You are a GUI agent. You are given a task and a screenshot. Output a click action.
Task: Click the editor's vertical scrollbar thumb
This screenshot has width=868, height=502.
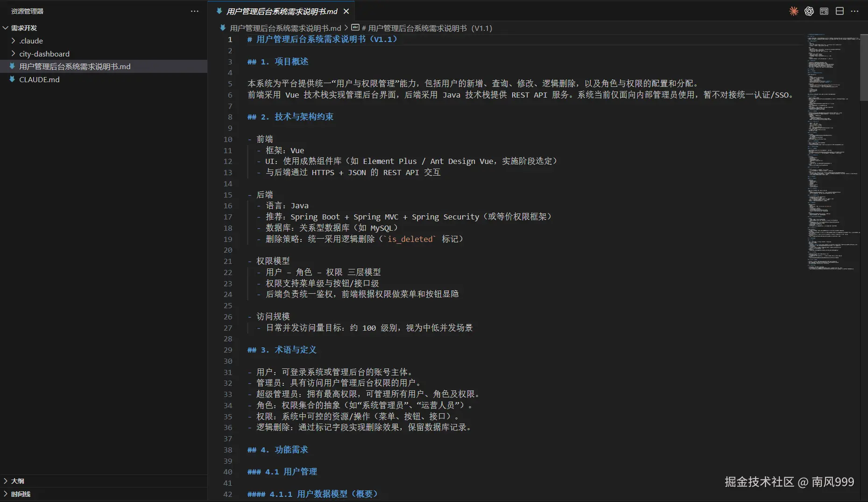864,67
